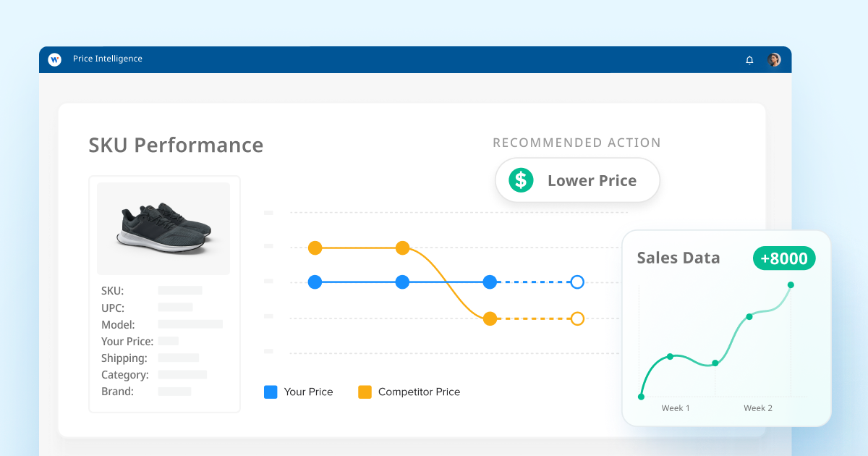Click the green dollar sign icon
This screenshot has height=456, width=868.
tap(521, 180)
